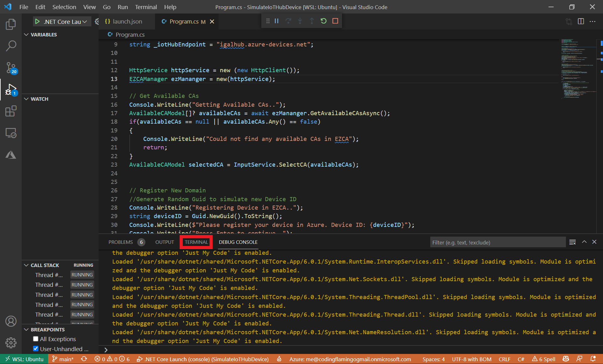This screenshot has width=603, height=364.
Task: Switch to the PROBLEMS panel tab
Action: [121, 242]
